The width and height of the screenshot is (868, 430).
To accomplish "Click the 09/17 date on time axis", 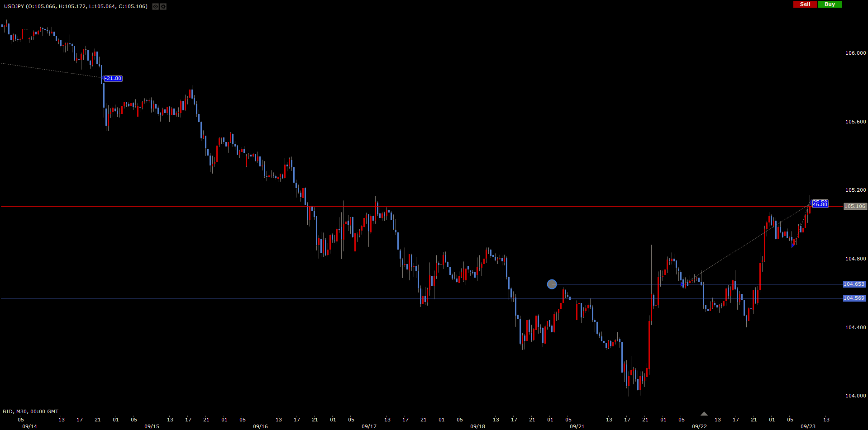I will [369, 426].
